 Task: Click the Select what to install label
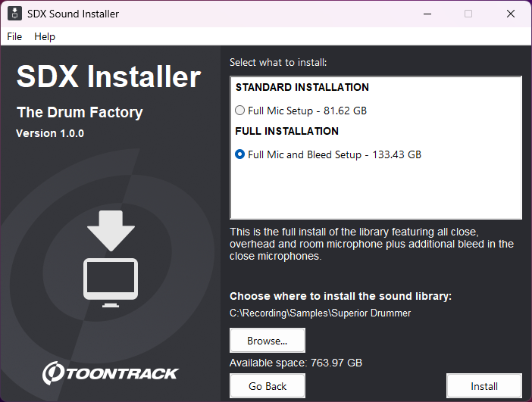(x=278, y=62)
